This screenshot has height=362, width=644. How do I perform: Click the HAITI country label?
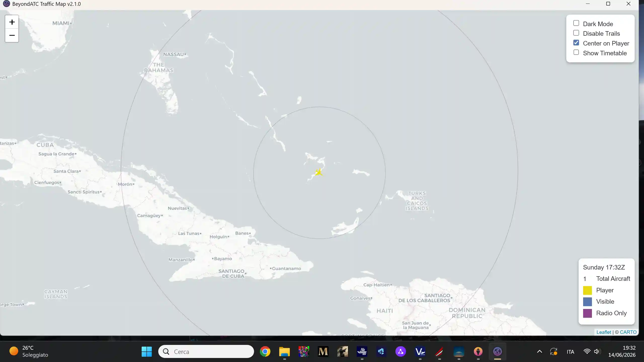click(x=385, y=311)
